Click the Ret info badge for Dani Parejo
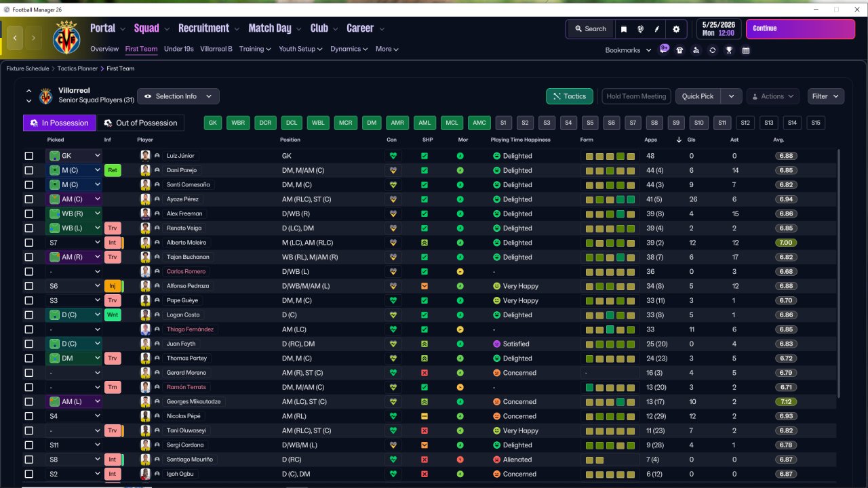 tap(113, 170)
